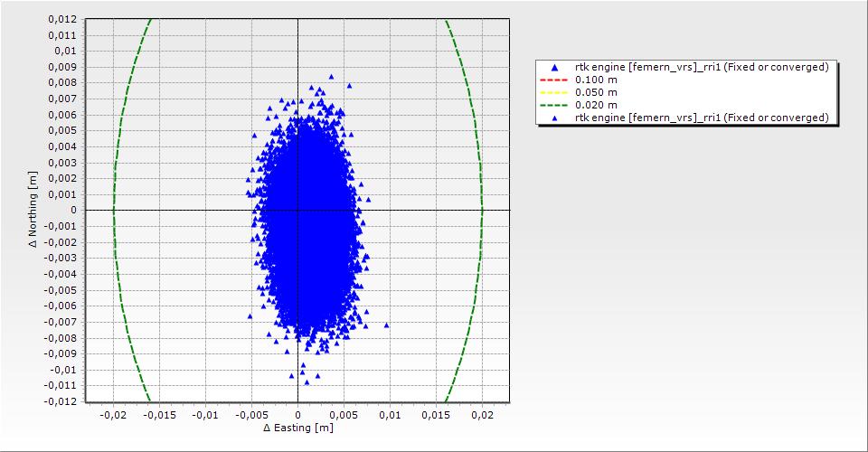Click the Δ Easting [m] axis title

point(297,428)
